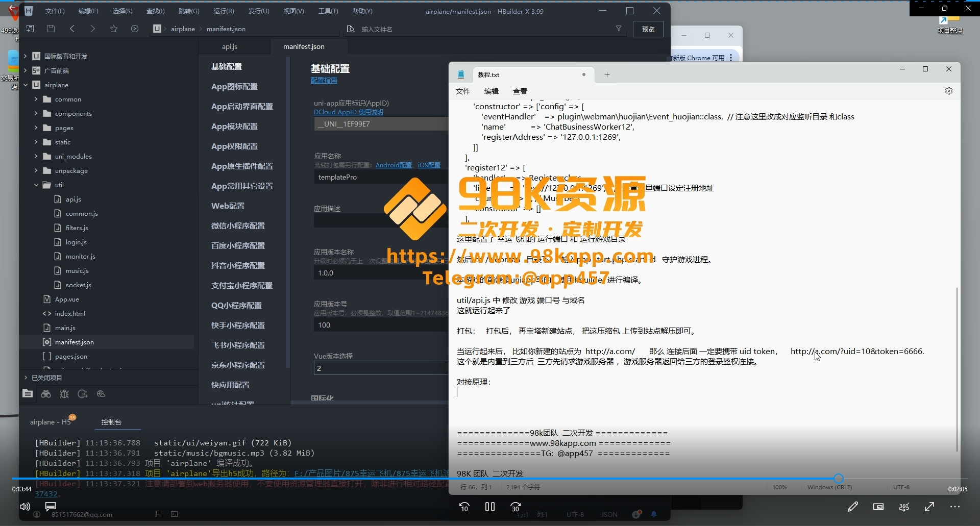This screenshot has width=980, height=526.
Task: Skip back 10 seconds in video
Action: tap(464, 507)
